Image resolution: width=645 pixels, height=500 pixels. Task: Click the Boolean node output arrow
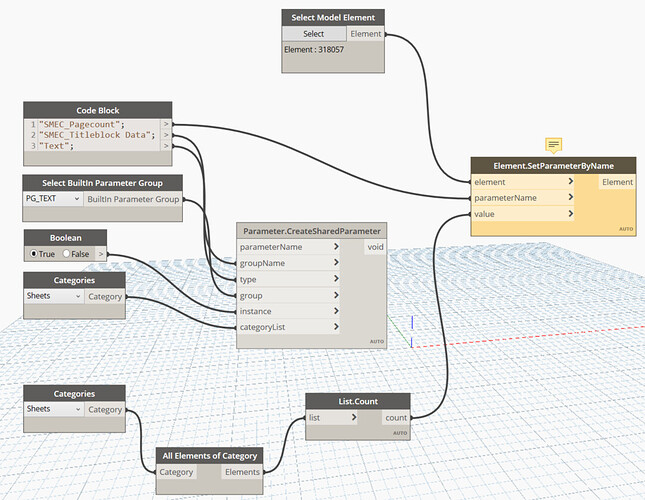(101, 254)
